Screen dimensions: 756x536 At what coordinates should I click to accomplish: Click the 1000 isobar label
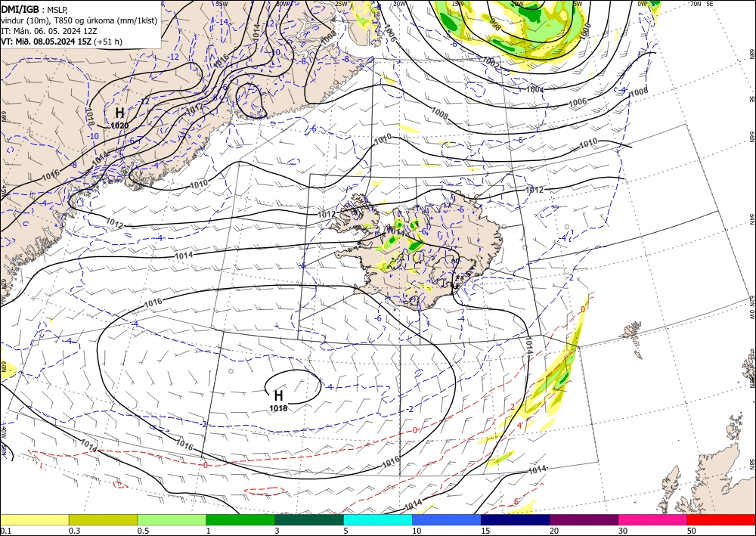click(x=584, y=31)
